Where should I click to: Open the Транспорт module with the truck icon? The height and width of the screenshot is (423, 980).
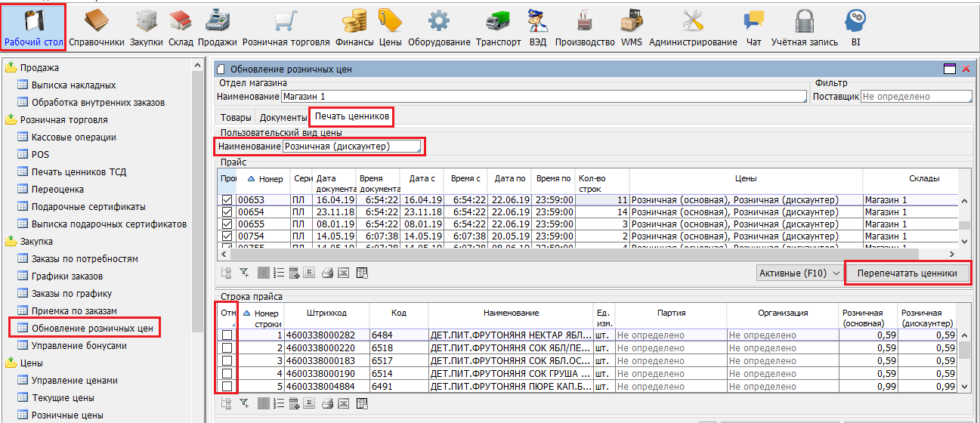(499, 27)
